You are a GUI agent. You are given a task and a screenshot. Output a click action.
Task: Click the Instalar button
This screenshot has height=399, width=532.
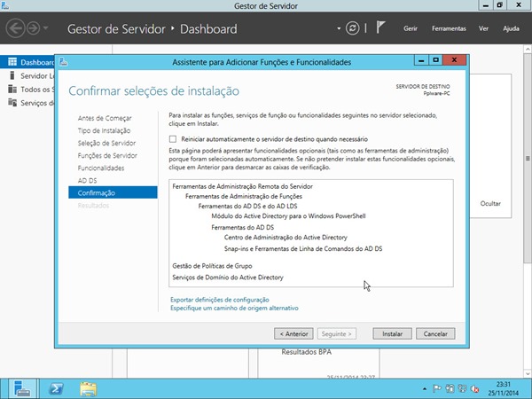pyautogui.click(x=392, y=333)
